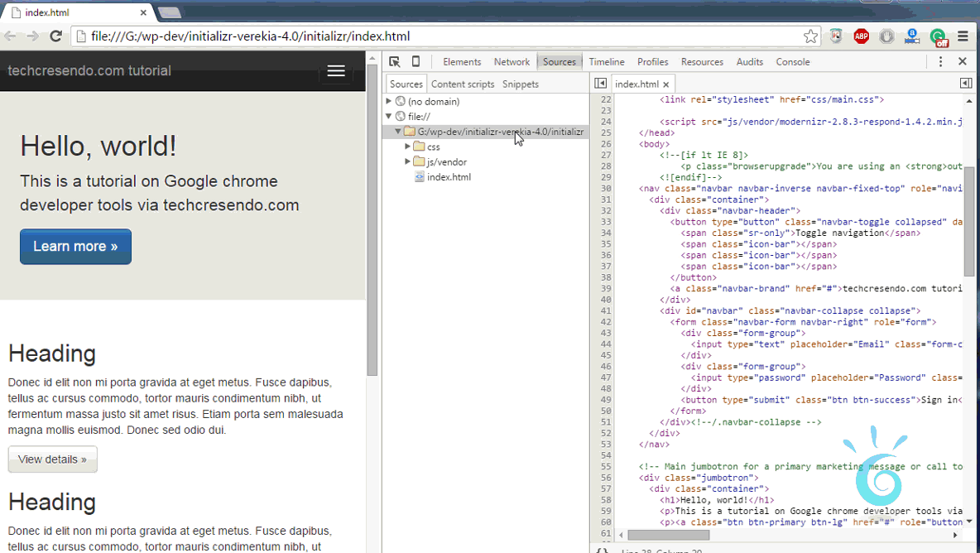This screenshot has height=553, width=980.
Task: Open a new browser tab
Action: tap(170, 12)
